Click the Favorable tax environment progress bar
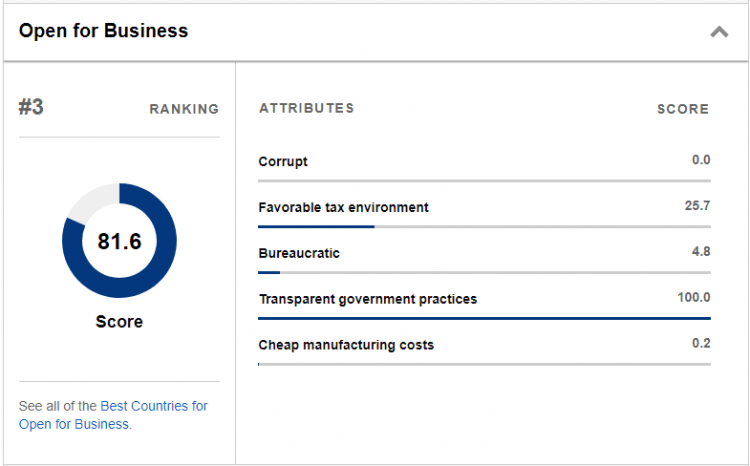 pos(484,226)
